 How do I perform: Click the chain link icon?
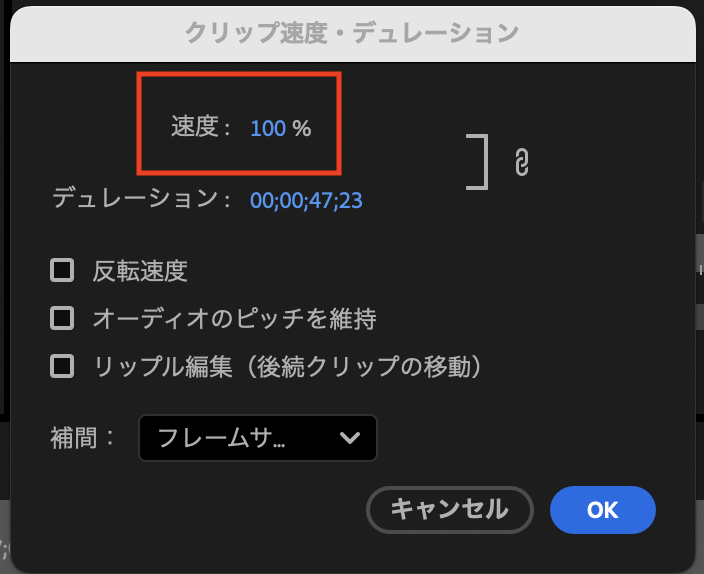pos(520,162)
